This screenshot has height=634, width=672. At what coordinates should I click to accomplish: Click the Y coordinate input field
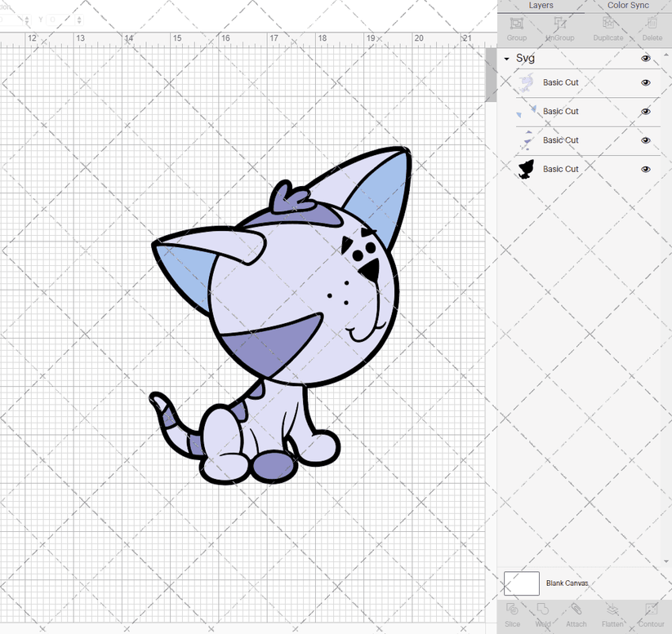(x=61, y=20)
